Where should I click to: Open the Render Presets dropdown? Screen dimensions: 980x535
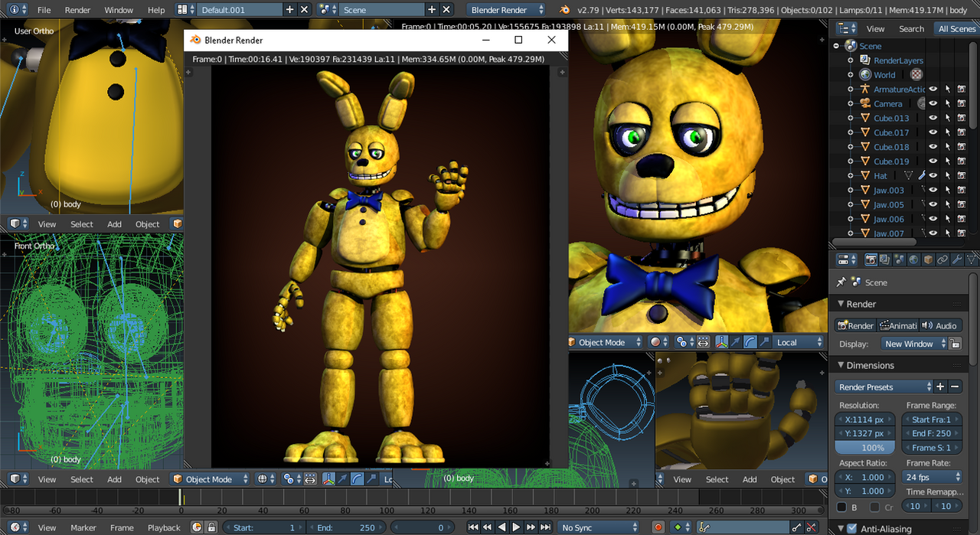(x=884, y=387)
